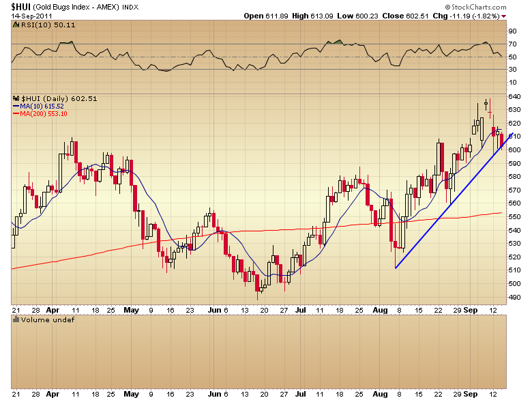Screen dimensions: 532x400
Task: Click the INDX label in the header
Action: click(130, 7)
